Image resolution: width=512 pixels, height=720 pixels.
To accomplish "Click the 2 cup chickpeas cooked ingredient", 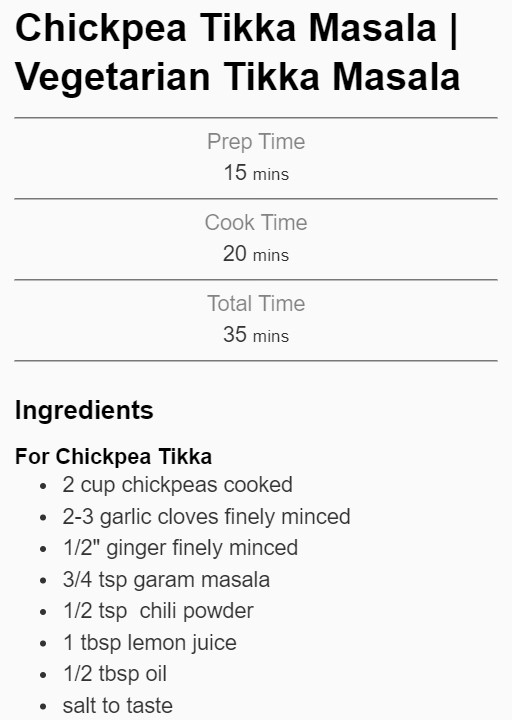I will point(178,485).
